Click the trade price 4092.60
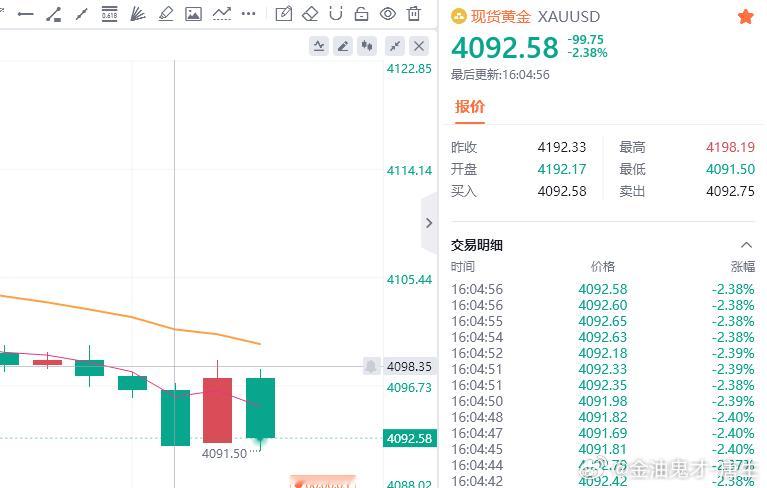767x488 pixels. [603, 305]
